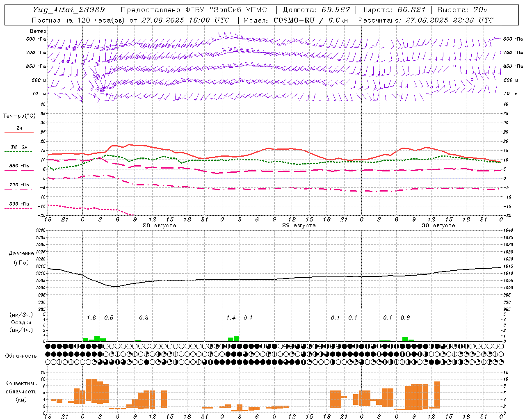Select the Модель COSMO-RU / 6.6км text
Image resolution: width=525 pixels, height=420 pixels.
click(295, 20)
